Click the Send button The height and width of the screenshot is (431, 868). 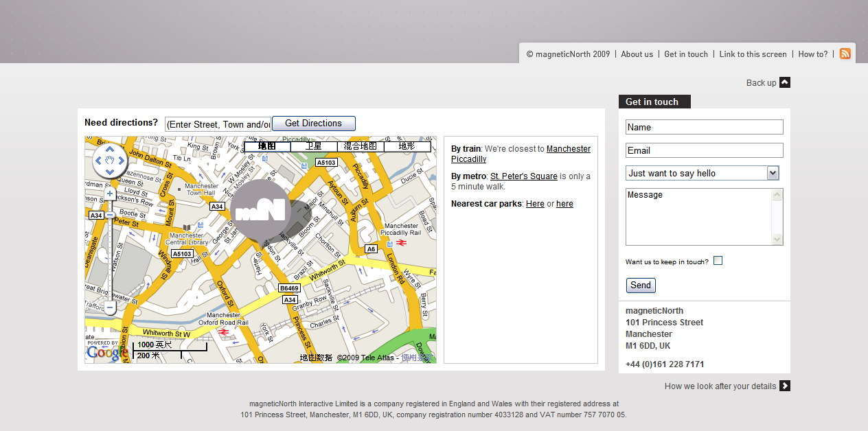click(641, 286)
